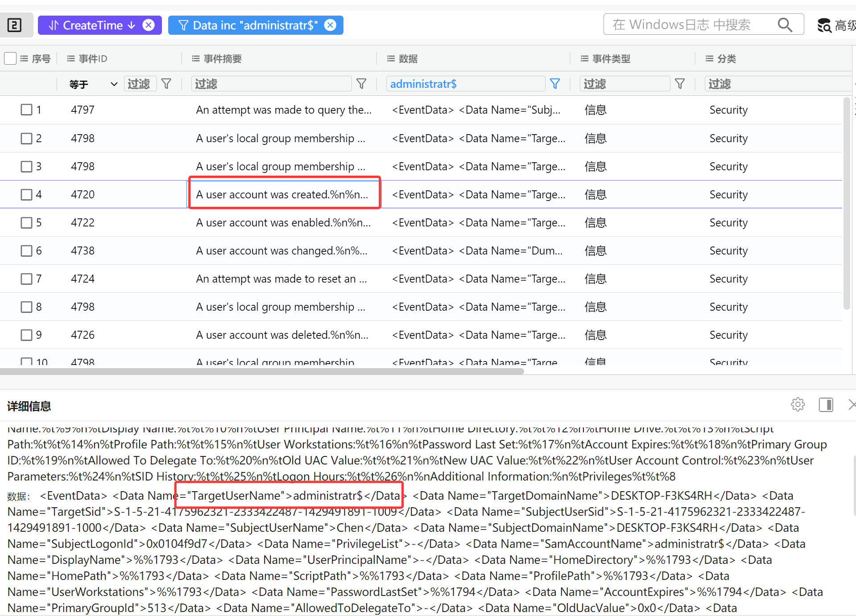856x616 pixels.
Task: Click the Data inc "administratr$" chip label
Action: (x=255, y=25)
